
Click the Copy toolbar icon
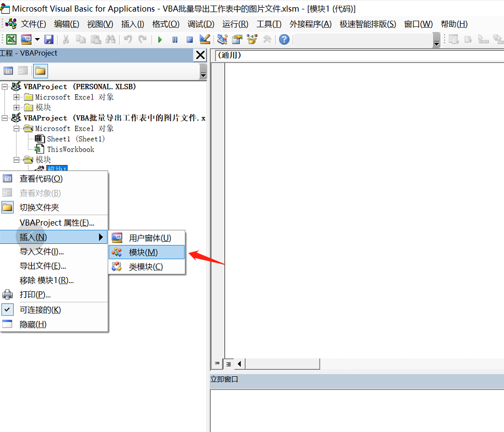(81, 40)
